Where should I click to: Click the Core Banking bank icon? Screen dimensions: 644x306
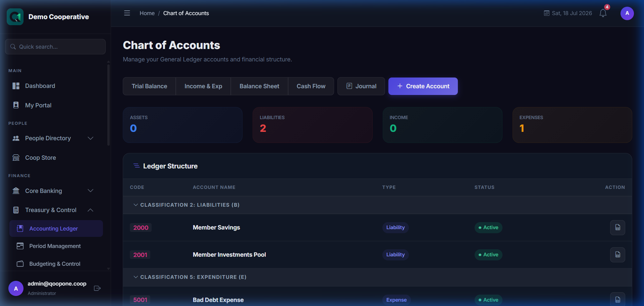[x=16, y=191]
